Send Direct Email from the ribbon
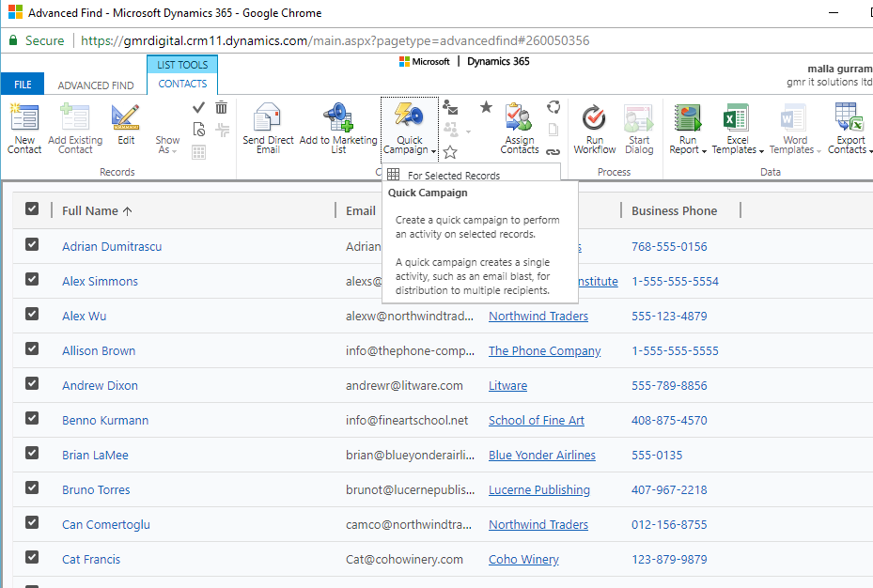This screenshot has height=588, width=873. 268,129
